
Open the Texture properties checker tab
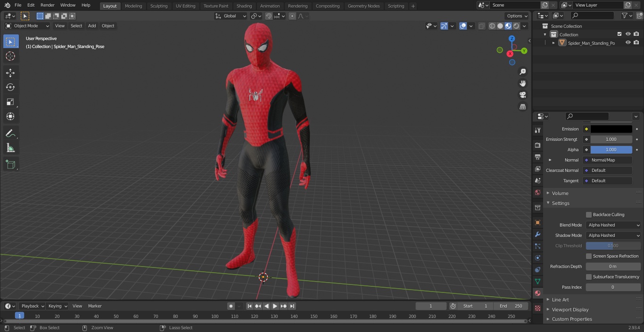coord(537,308)
